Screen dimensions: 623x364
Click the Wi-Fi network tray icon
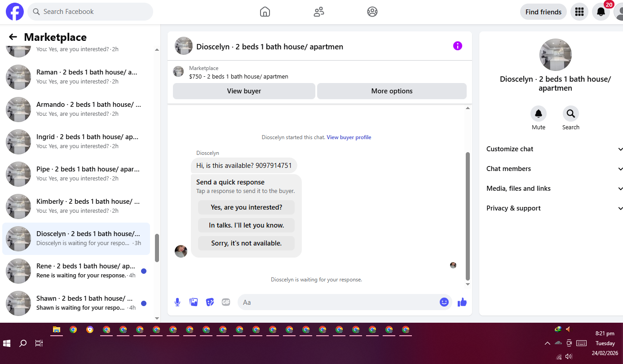click(559, 357)
